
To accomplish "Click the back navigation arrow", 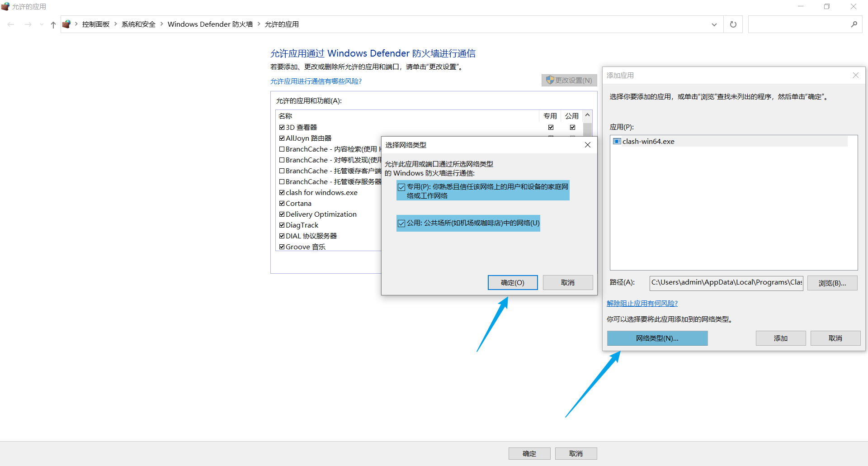I will tap(11, 24).
